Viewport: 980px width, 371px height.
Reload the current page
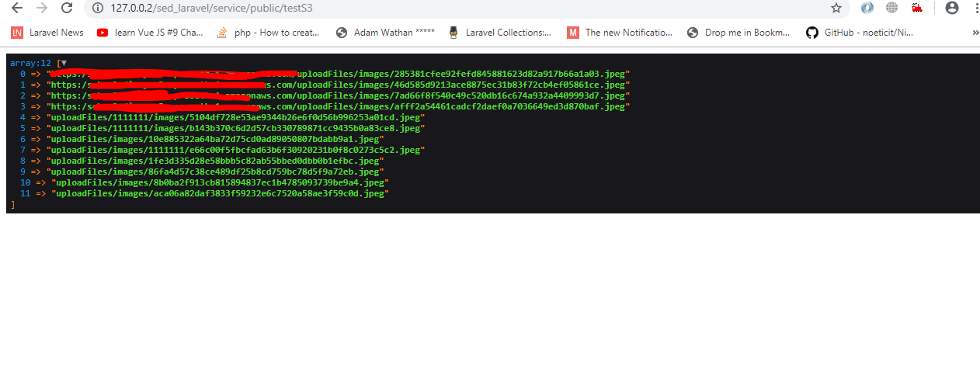click(67, 8)
